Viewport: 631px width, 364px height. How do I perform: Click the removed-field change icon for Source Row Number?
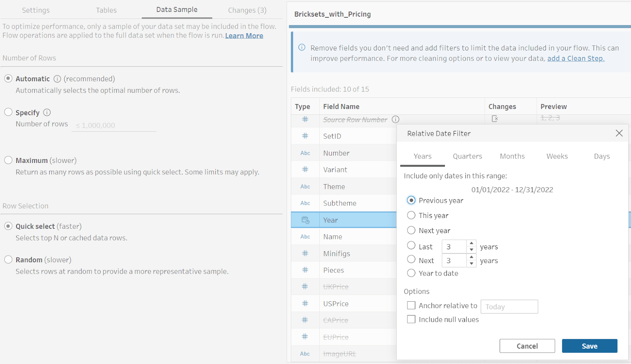[495, 118]
